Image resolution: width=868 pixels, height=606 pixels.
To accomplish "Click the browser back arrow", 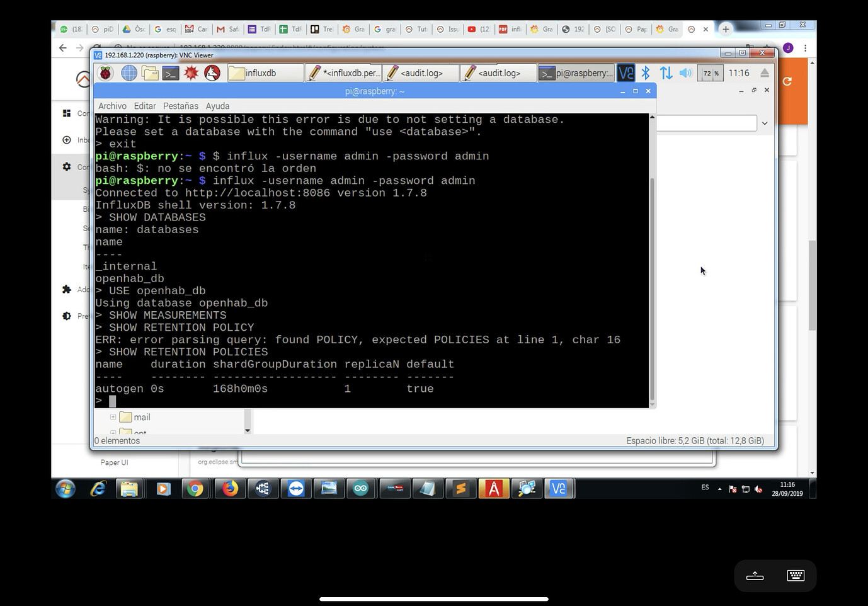I will [x=62, y=48].
